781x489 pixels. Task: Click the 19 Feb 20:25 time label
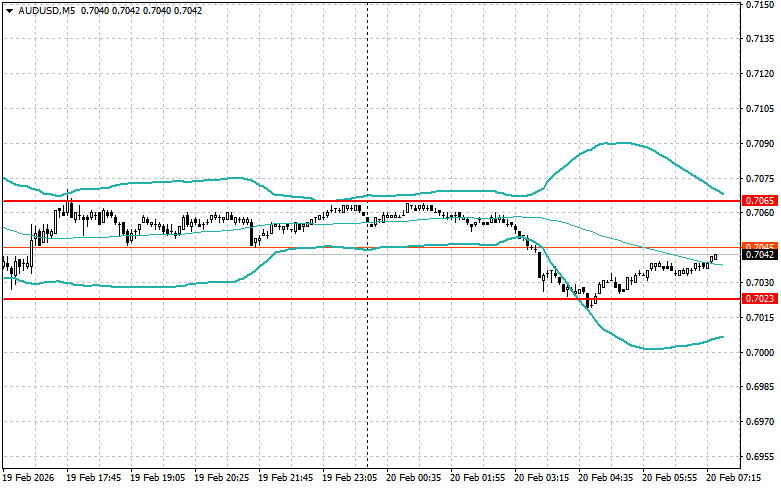pyautogui.click(x=221, y=478)
